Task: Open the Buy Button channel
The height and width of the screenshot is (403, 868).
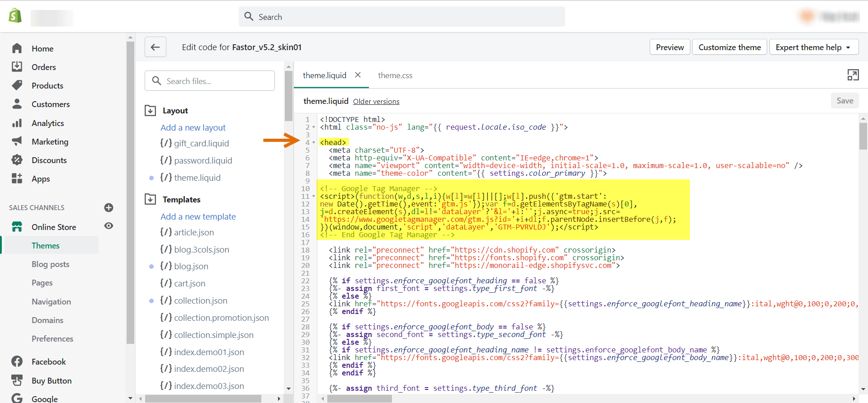Action: tap(52, 381)
